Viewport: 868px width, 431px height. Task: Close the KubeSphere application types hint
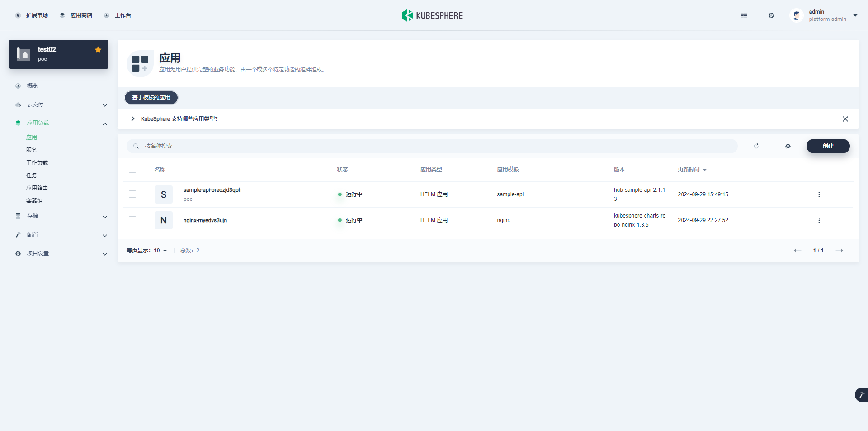845,119
